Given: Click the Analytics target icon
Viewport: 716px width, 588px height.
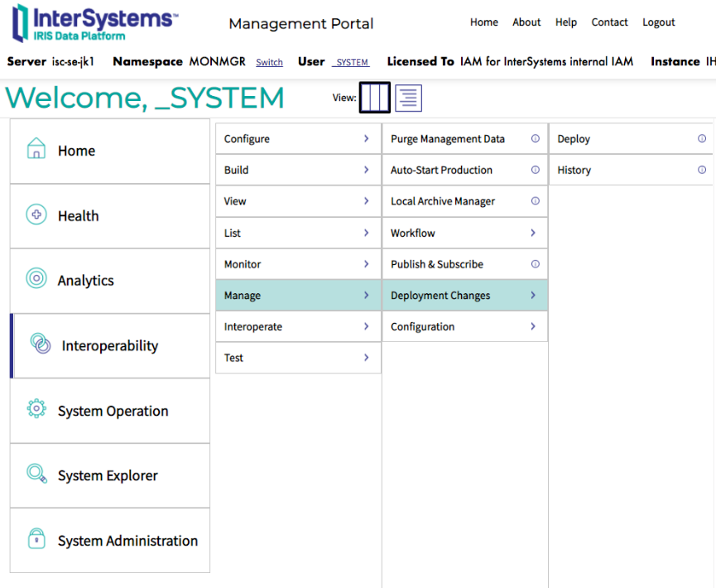Looking at the screenshot, I should click(x=36, y=279).
